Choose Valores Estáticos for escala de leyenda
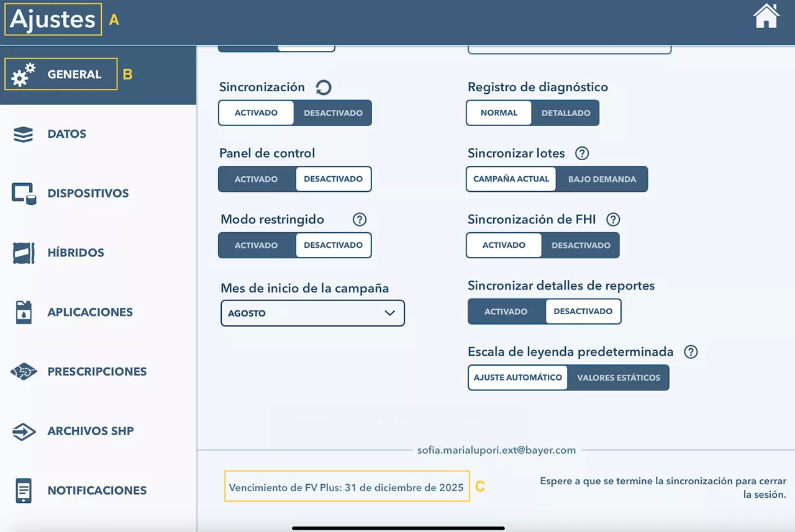 point(618,377)
